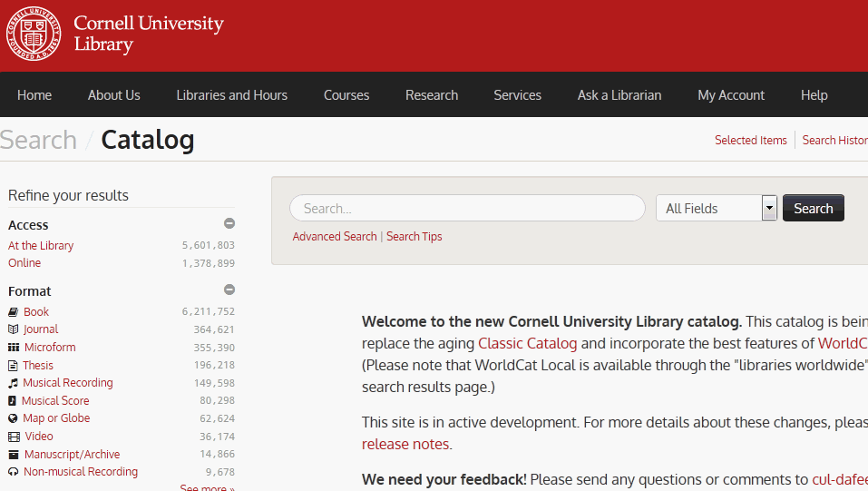Click the 1,378,899 Online count
The height and width of the screenshot is (491, 868).
pyautogui.click(x=208, y=263)
